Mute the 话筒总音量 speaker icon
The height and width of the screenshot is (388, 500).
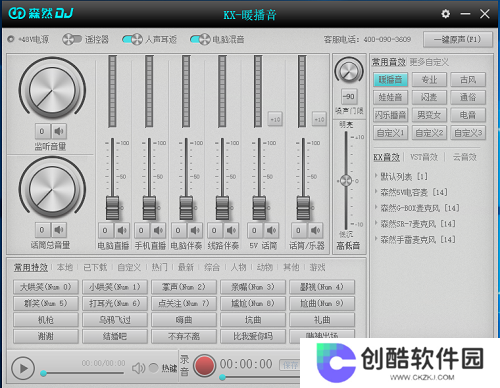pos(59,230)
